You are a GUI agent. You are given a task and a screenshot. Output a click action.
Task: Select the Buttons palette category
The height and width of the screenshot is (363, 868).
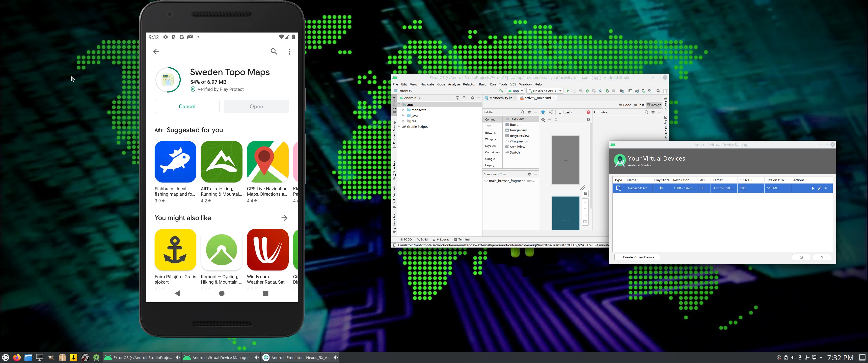[x=490, y=133]
